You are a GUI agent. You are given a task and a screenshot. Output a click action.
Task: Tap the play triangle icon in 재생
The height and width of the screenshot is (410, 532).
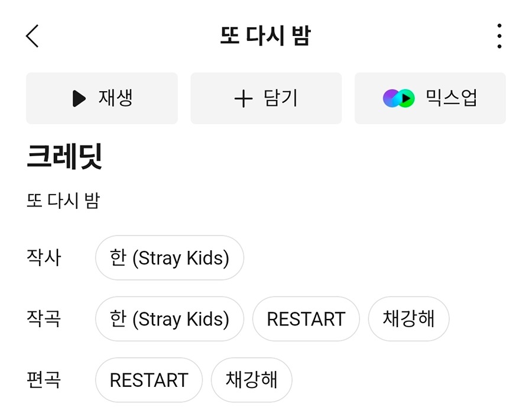coord(79,99)
